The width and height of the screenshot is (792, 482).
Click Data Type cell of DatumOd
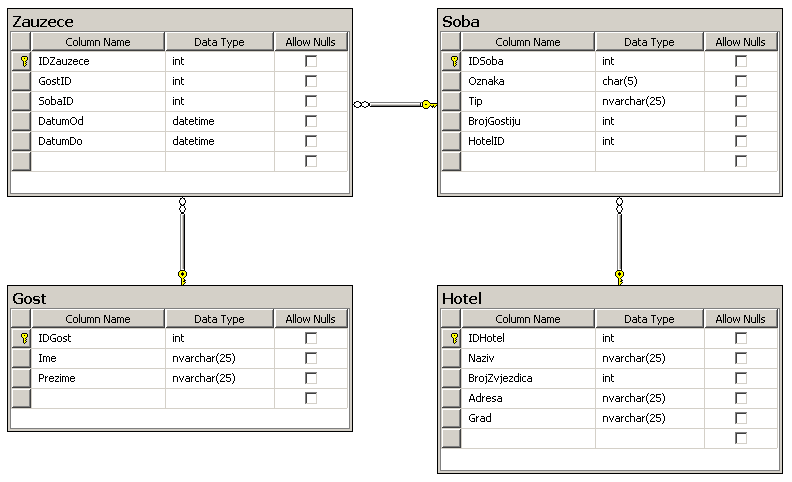(220, 121)
